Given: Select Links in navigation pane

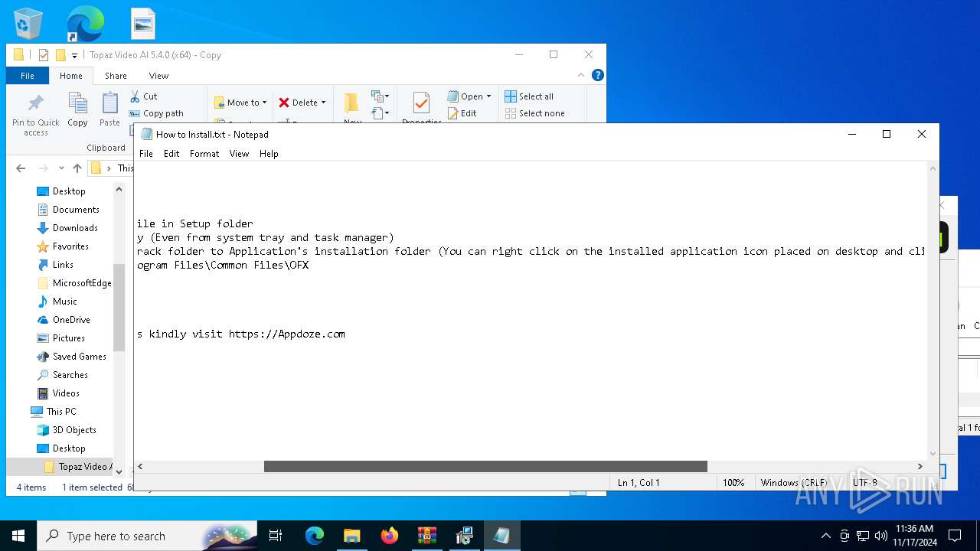Looking at the screenshot, I should pos(63,265).
